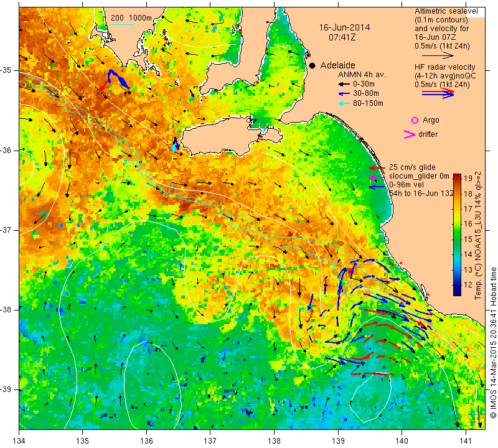Click the time text 07:41Z
The height and width of the screenshot is (448, 498).
342,37
